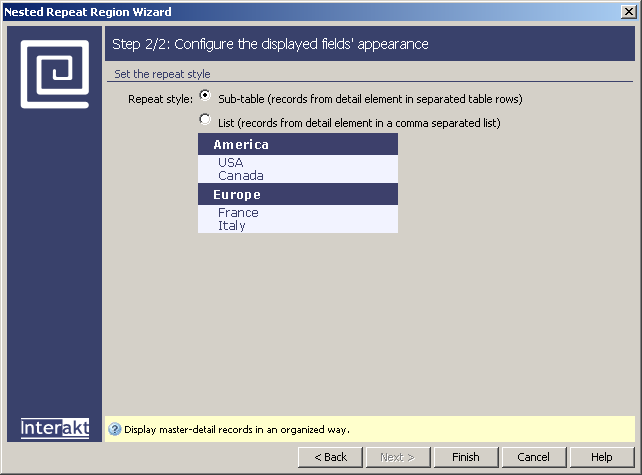Click the Europe header in the preview
642x475 pixels.
tap(237, 195)
